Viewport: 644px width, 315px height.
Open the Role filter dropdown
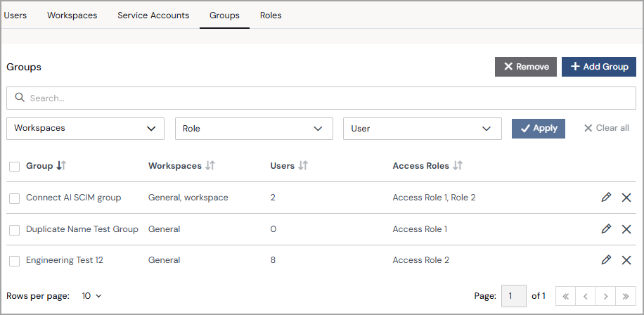(254, 129)
